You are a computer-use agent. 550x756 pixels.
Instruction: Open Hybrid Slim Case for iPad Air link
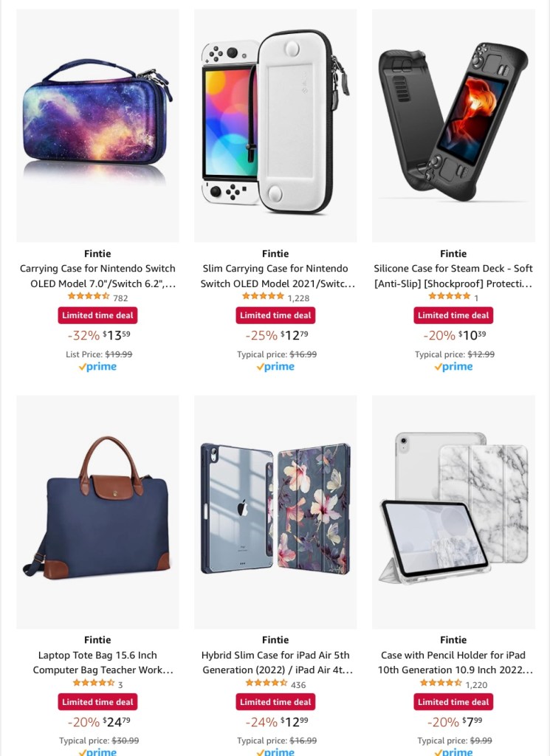275,662
